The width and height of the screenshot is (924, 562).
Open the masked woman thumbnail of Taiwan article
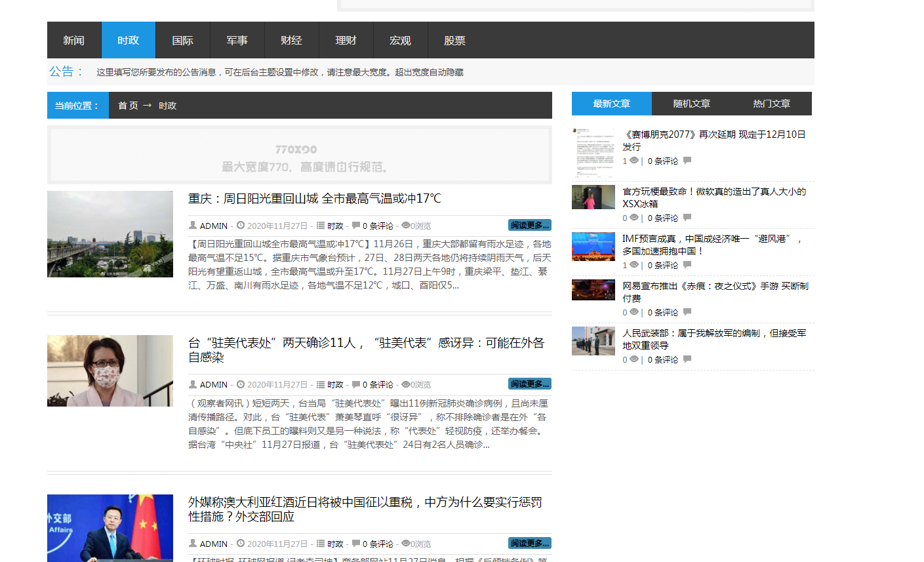click(x=110, y=371)
